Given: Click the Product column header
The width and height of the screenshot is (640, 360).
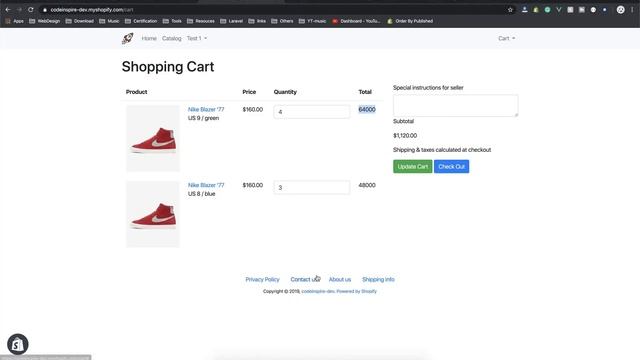Looking at the screenshot, I should pos(136,92).
